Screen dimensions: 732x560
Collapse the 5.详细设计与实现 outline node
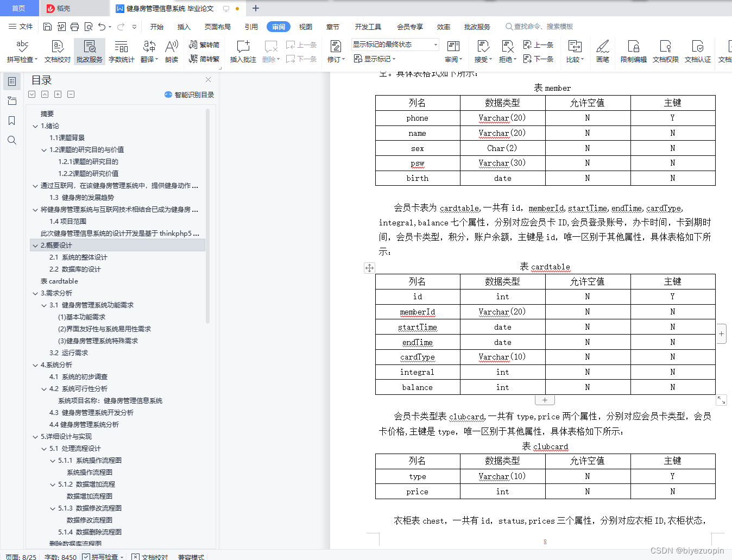coord(35,437)
